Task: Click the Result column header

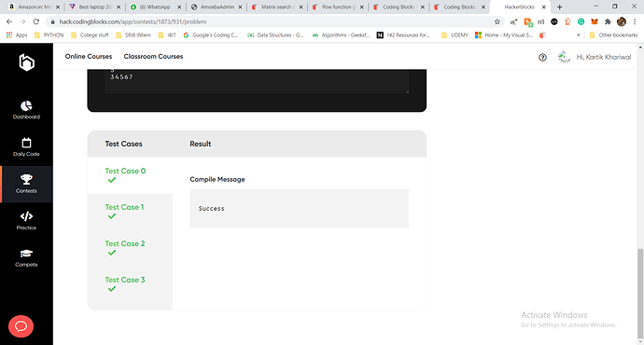Action: [201, 144]
